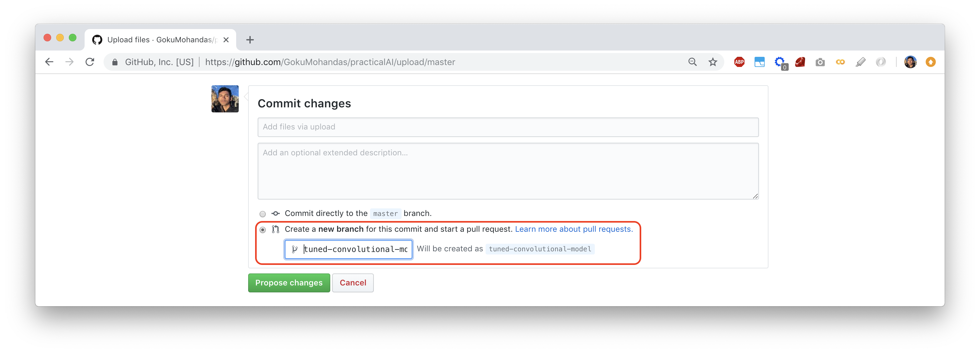The width and height of the screenshot is (980, 353).
Task: Click the pencil extension icon
Action: (860, 62)
